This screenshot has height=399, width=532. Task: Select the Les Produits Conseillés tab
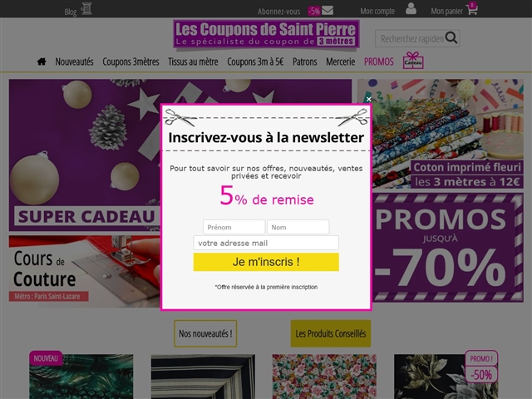coord(331,333)
